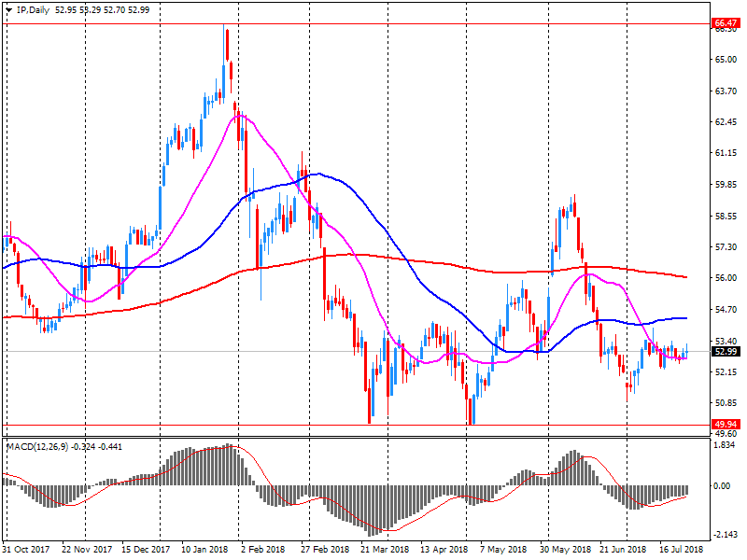Click the MACD scale value -2.143

coord(724,534)
